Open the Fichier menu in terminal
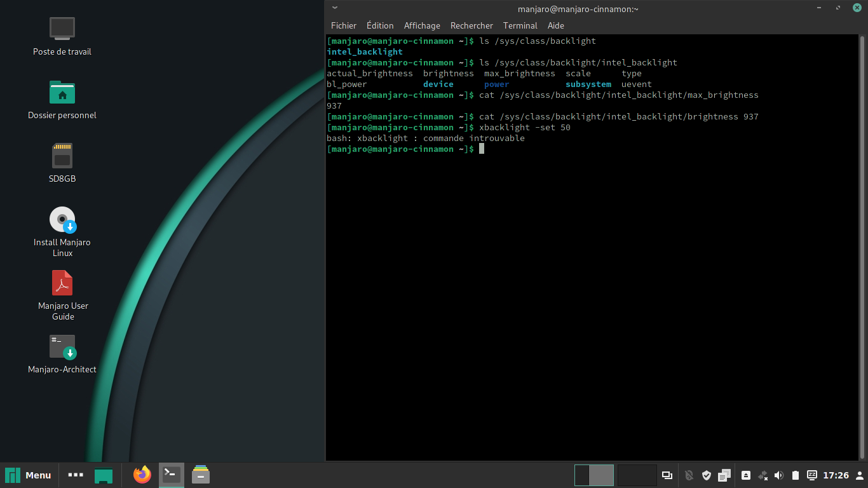The image size is (868, 488). [x=344, y=25]
